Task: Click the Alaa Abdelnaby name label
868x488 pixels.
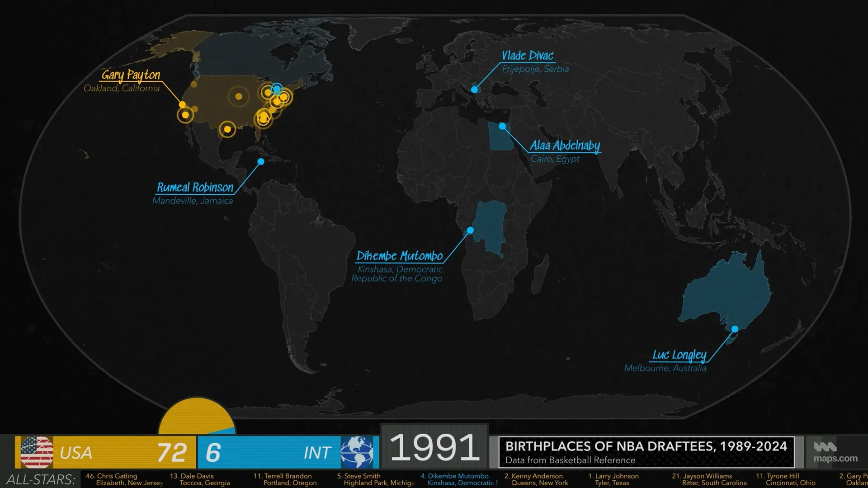Action: 565,145
